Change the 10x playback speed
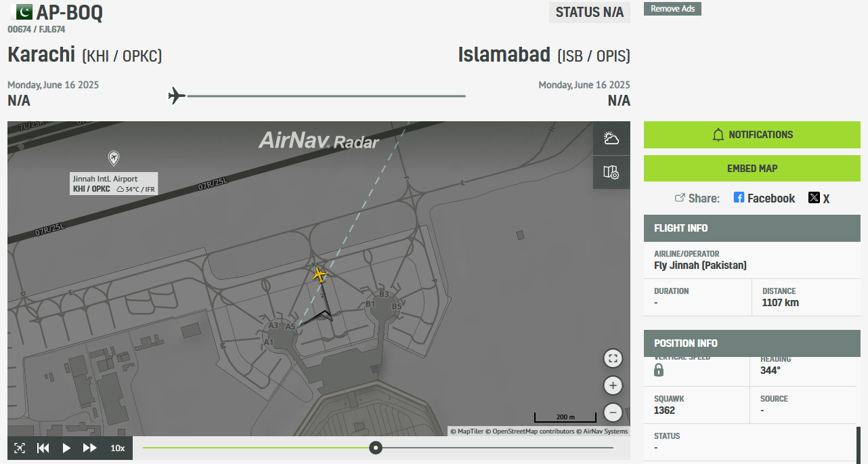The height and width of the screenshot is (464, 868). [118, 448]
